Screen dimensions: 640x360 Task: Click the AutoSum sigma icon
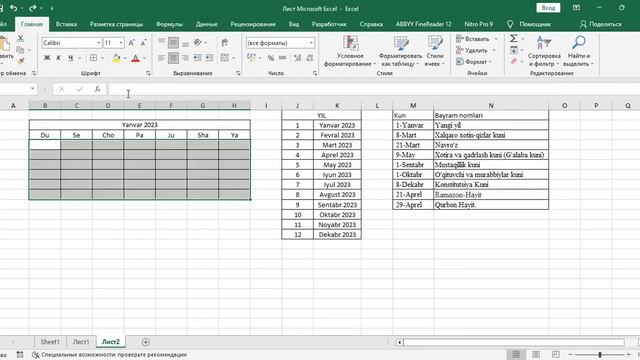(x=514, y=38)
